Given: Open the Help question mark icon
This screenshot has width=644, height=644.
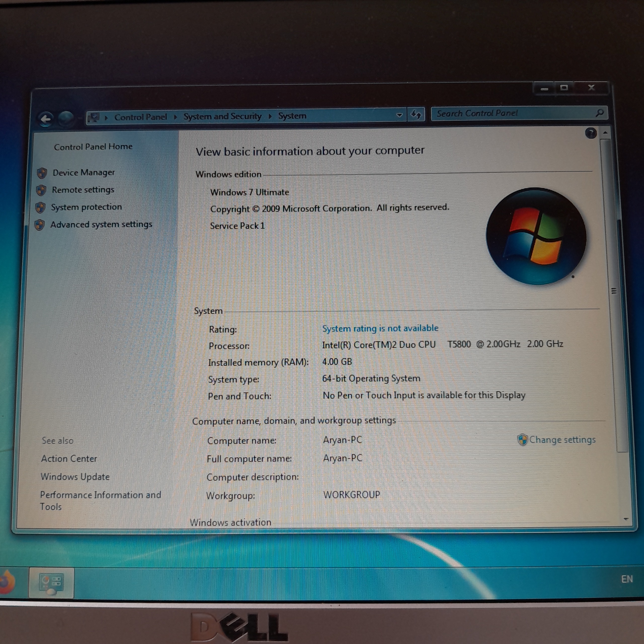Looking at the screenshot, I should (x=591, y=133).
